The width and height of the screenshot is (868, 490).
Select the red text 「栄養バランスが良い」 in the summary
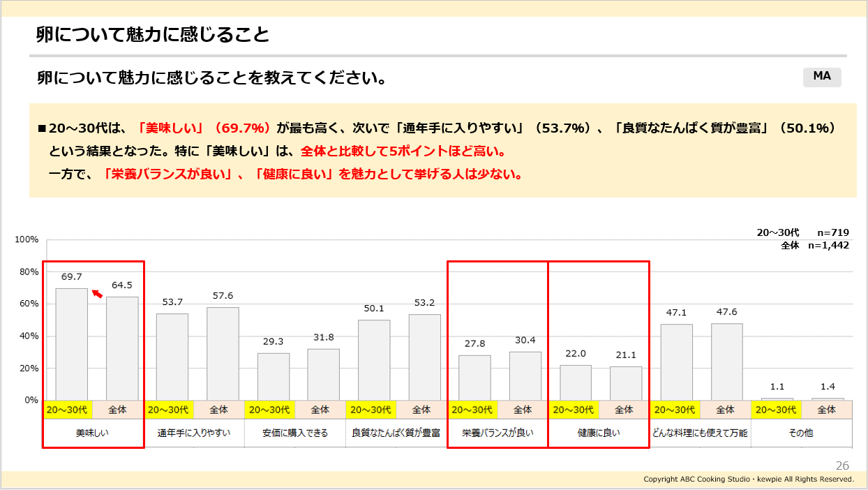point(167,175)
